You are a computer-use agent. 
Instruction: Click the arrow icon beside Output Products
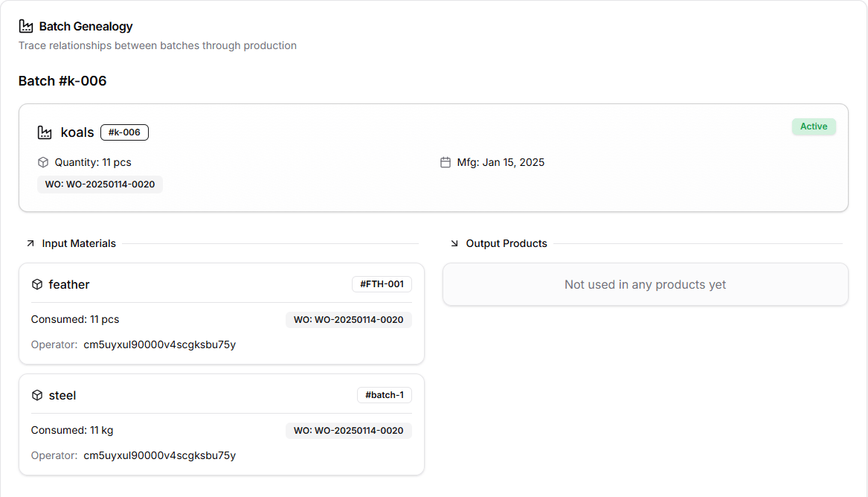click(454, 243)
